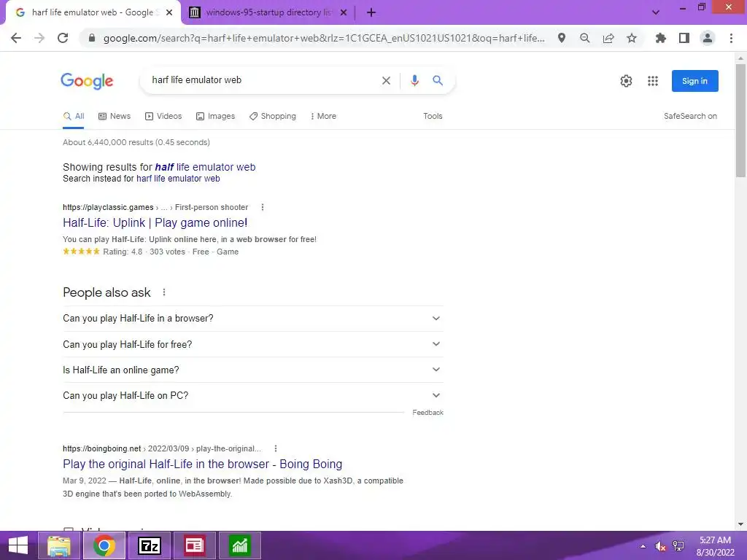Screen dimensions: 747x560
Task: Switch to the Images tab
Action: point(216,116)
